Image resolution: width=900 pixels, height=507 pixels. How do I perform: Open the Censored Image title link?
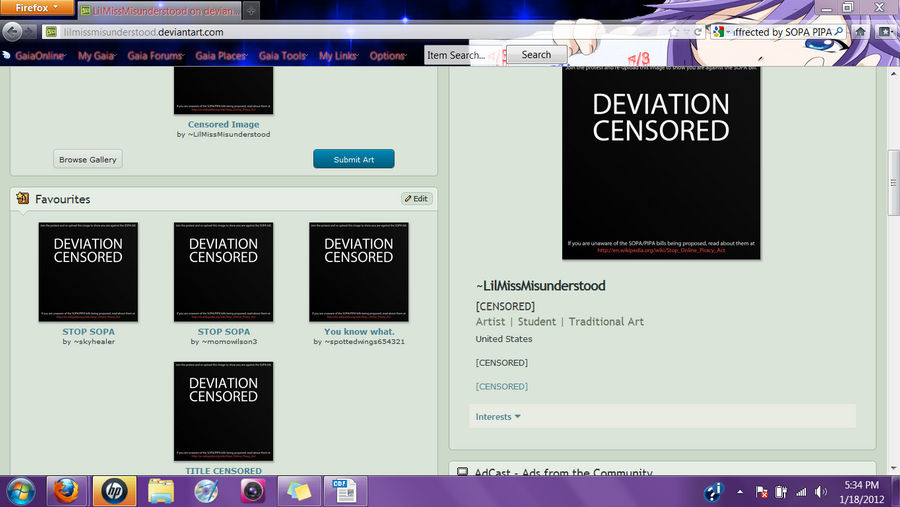(x=223, y=124)
